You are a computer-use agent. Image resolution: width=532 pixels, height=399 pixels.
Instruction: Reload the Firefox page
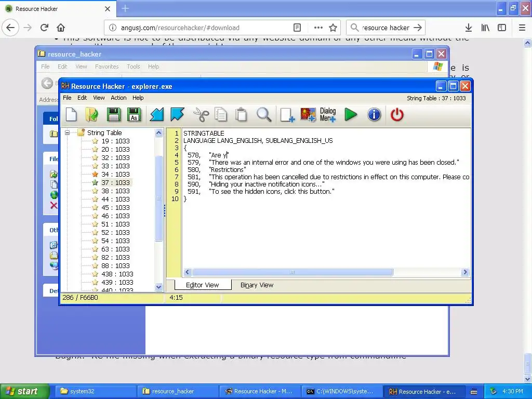[45, 28]
